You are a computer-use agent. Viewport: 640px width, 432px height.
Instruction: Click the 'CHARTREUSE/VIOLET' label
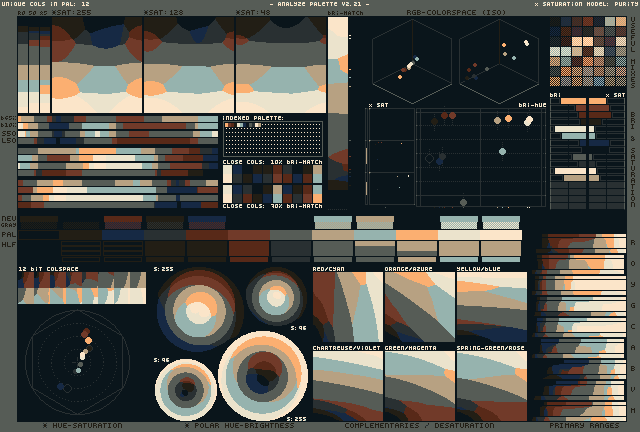[347, 348]
